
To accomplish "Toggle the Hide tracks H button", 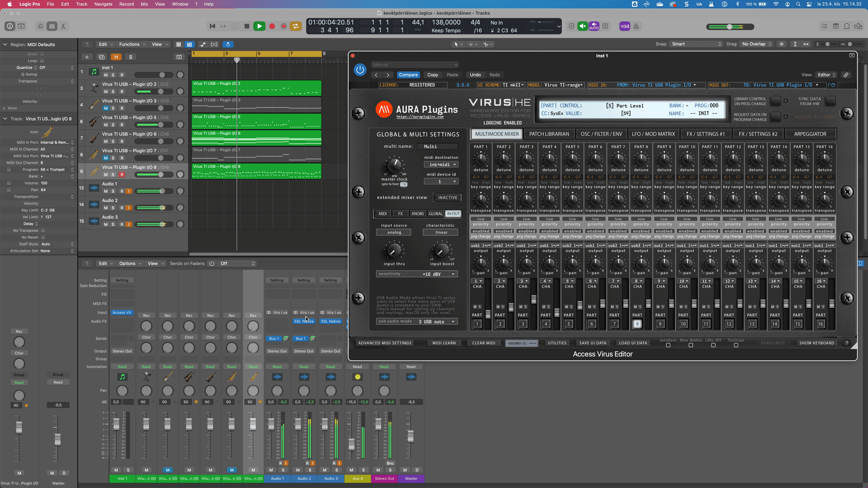I will [116, 57].
